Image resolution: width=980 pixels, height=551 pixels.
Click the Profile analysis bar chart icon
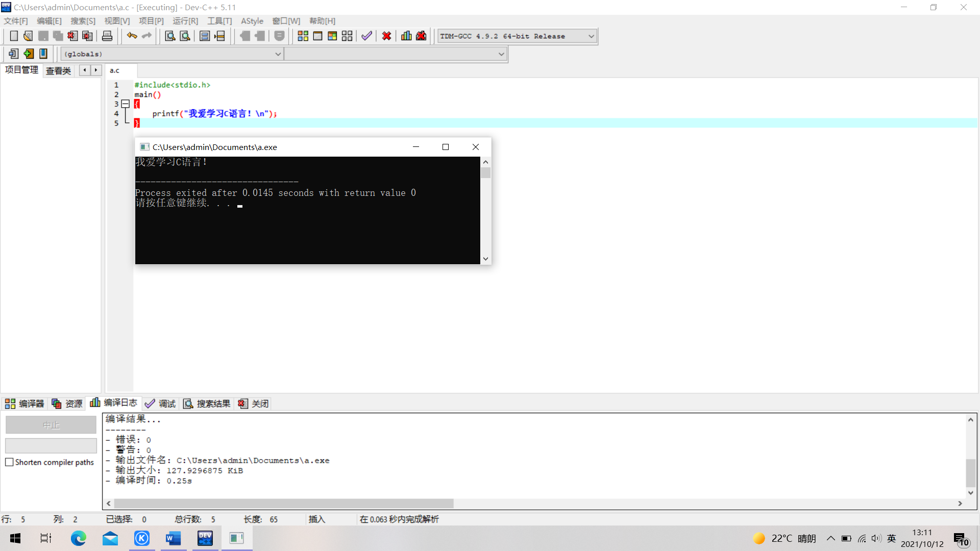406,36
